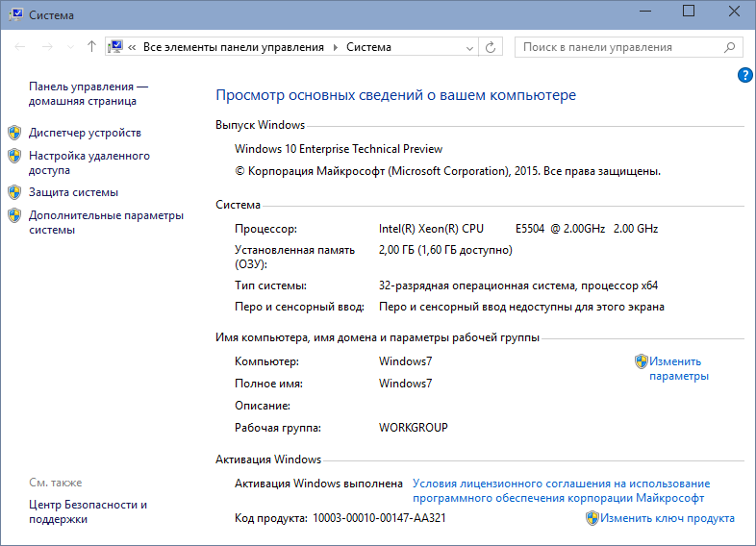Viewport: 756px width, 546px height.
Task: Open 'Все элементы панели управления' breadcrumb
Action: click(x=234, y=47)
